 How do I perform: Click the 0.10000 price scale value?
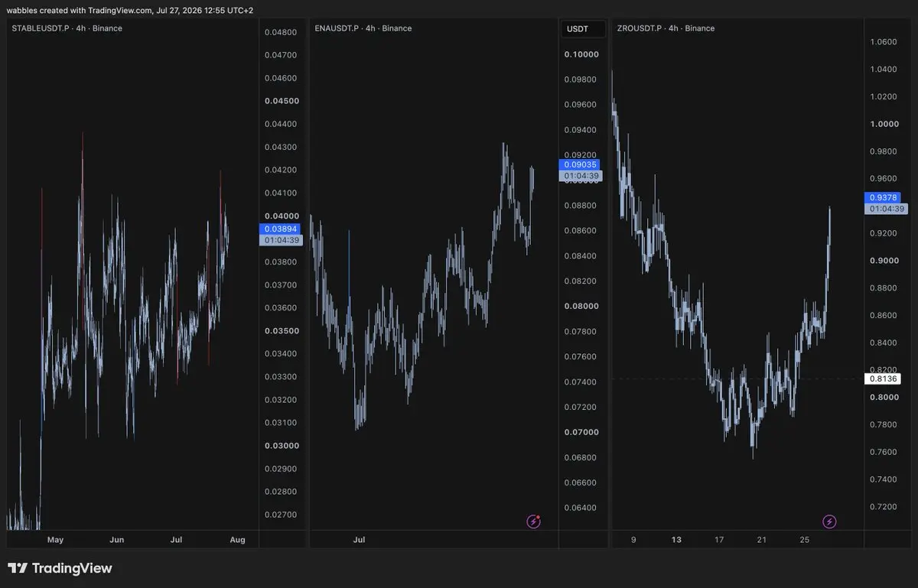pyautogui.click(x=581, y=54)
